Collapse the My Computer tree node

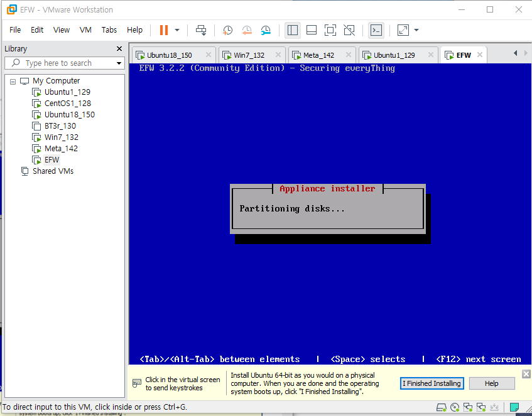(x=13, y=82)
